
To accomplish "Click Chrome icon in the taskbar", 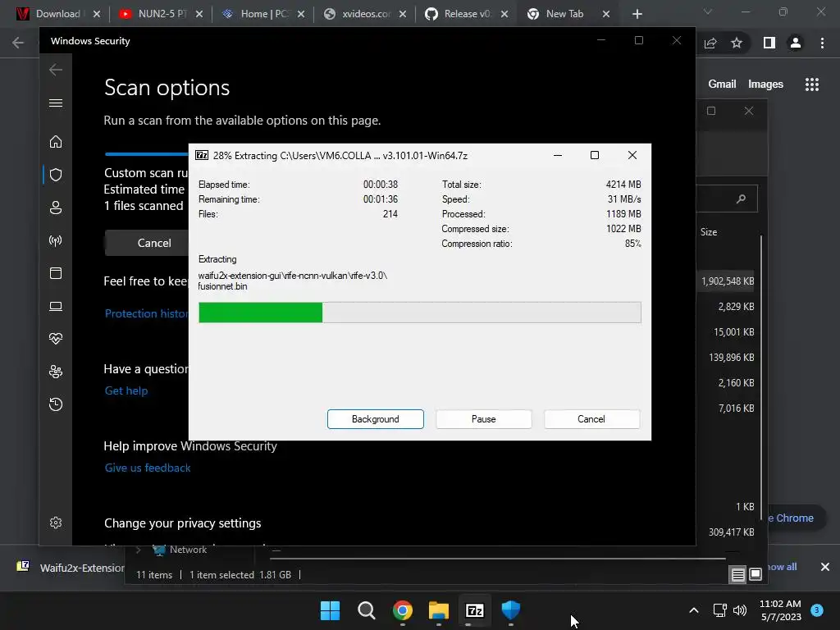I will tap(403, 610).
